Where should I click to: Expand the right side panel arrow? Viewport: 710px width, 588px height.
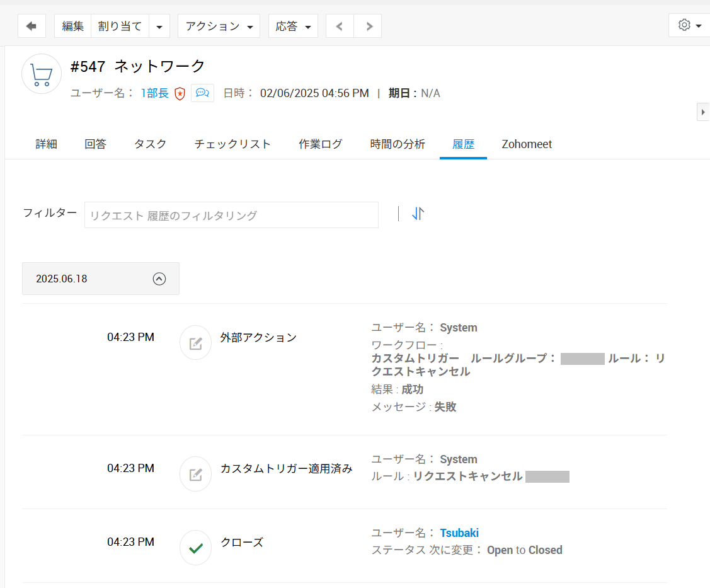click(703, 112)
